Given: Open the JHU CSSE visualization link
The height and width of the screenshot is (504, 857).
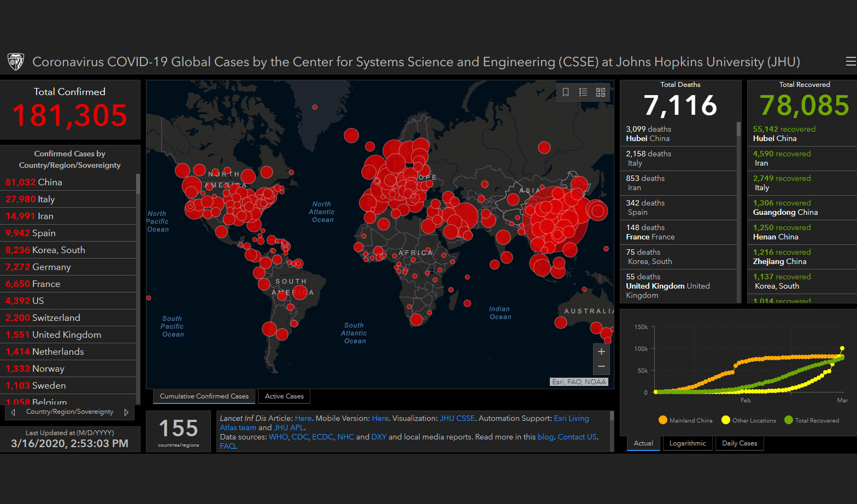Looking at the screenshot, I should click(x=457, y=418).
